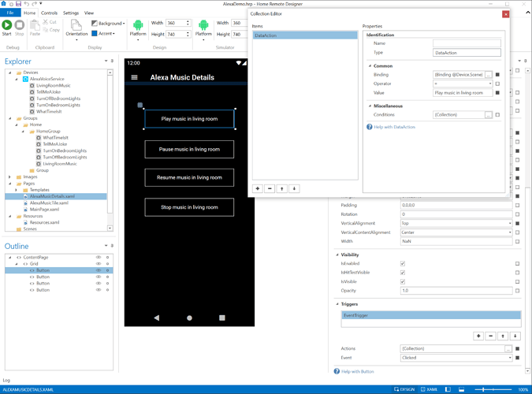Toggle the IsEnabled checkbox
The image size is (532, 394).
coord(403,264)
